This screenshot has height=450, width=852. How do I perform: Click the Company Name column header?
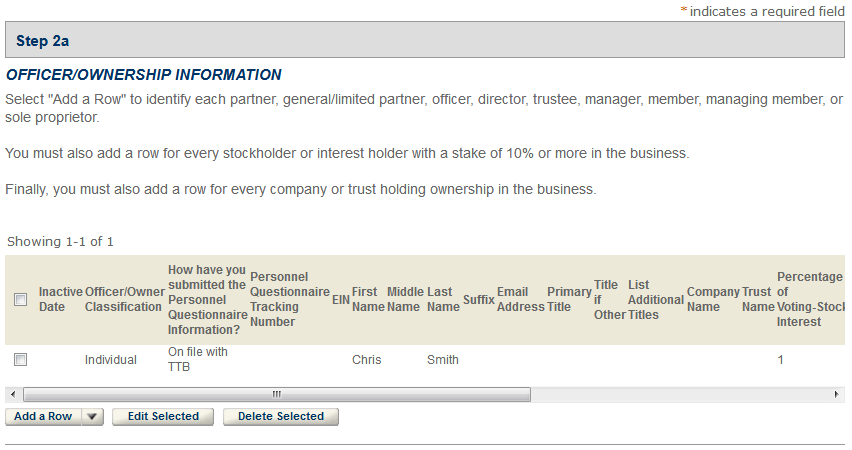[712, 299]
